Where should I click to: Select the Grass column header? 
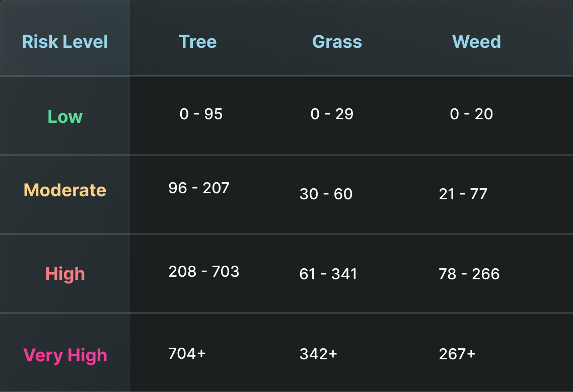coord(337,42)
